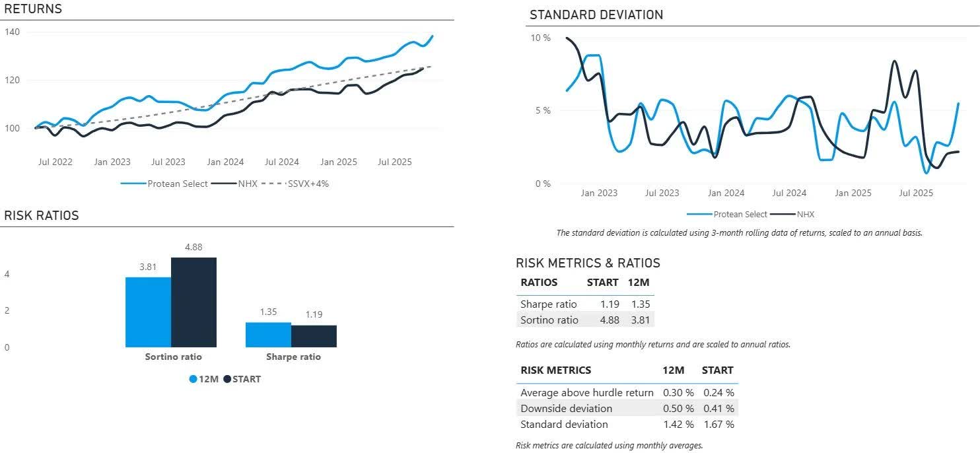Select the Downside deviation row label
The height and width of the screenshot is (453, 980).
coord(566,409)
